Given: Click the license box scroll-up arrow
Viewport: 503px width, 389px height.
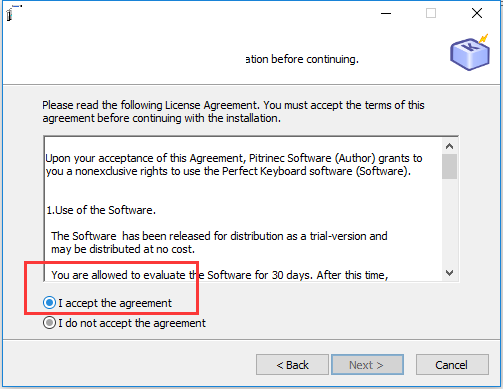Looking at the screenshot, I should pyautogui.click(x=449, y=146).
